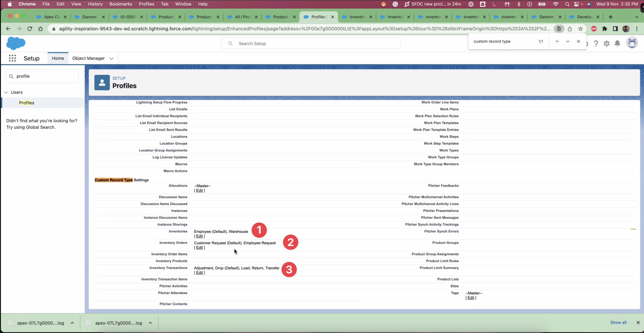Go to next find-in-page match
This screenshot has width=644, height=333.
[567, 41]
